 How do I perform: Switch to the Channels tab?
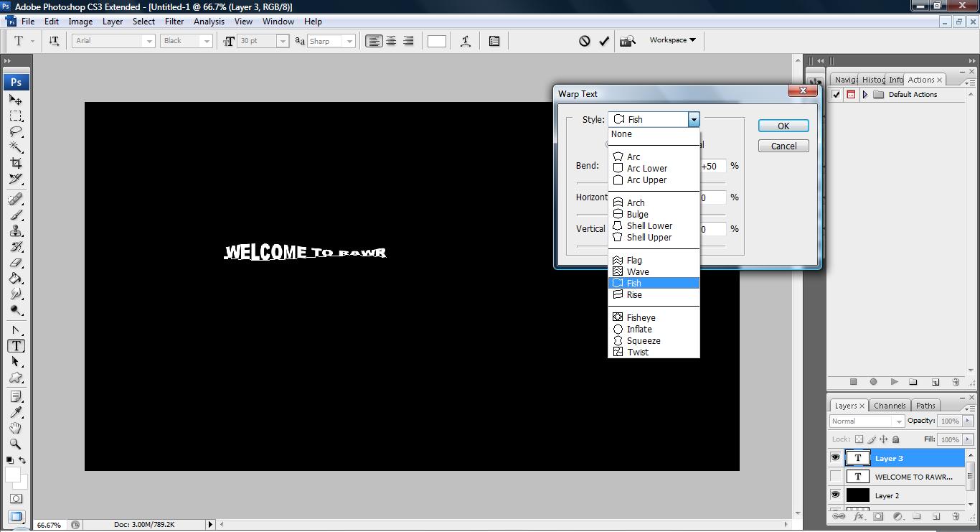click(890, 406)
